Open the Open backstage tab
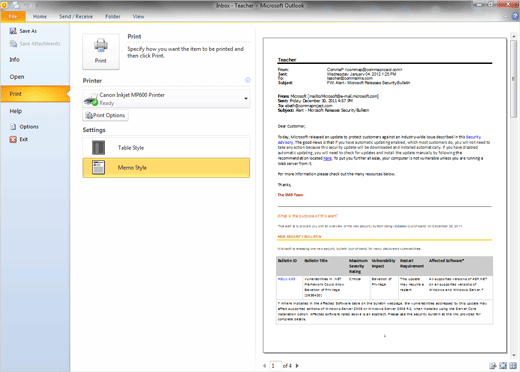Screen dimensions: 520x372 click(17, 77)
